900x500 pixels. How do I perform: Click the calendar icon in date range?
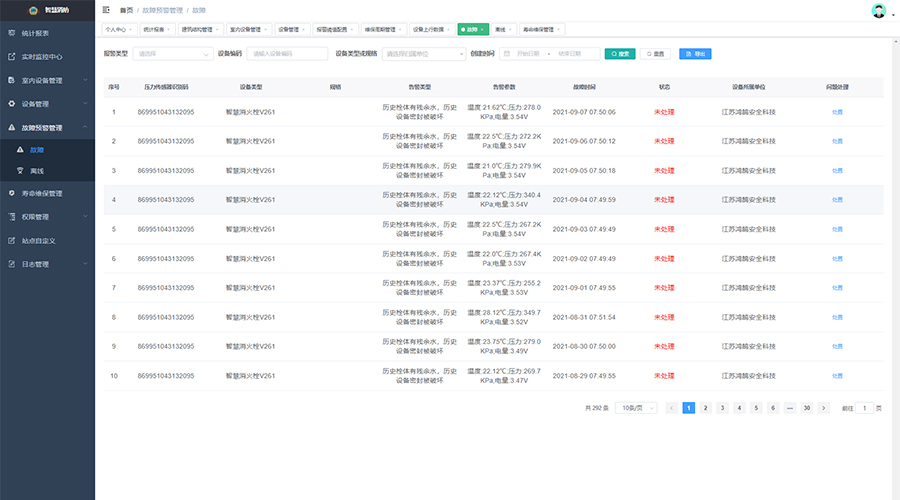(507, 53)
